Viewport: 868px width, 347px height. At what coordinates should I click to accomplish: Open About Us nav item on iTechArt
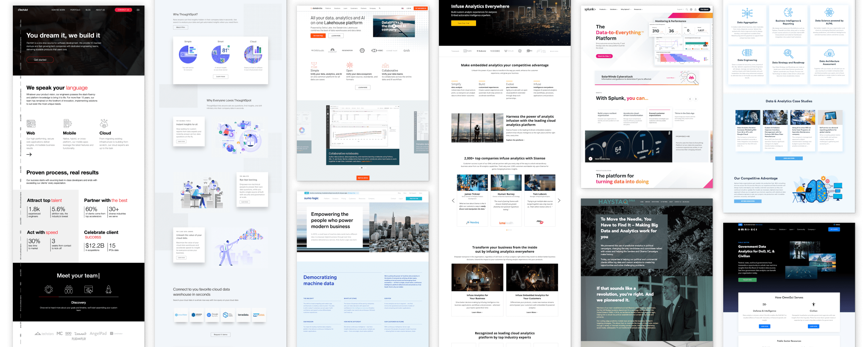click(100, 10)
